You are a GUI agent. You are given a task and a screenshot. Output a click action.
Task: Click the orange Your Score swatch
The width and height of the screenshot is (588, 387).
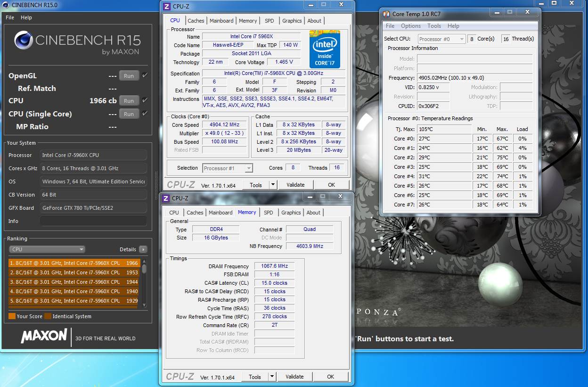point(12,316)
